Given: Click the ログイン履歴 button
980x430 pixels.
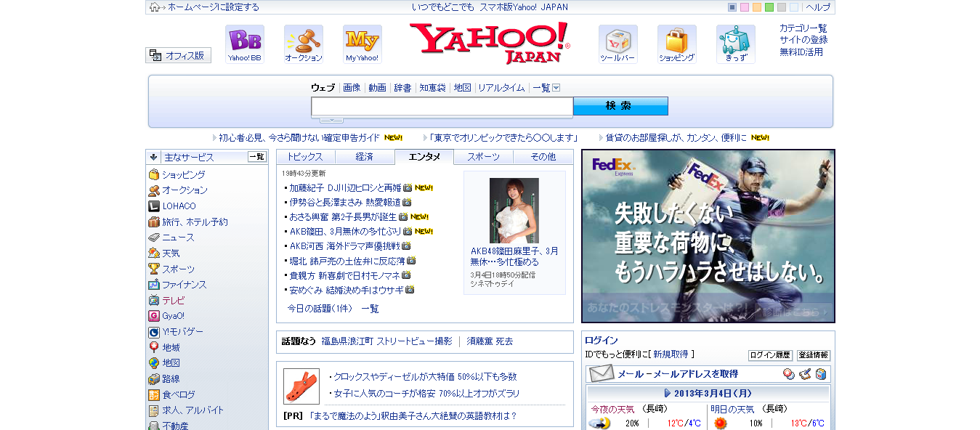Looking at the screenshot, I should (x=770, y=355).
